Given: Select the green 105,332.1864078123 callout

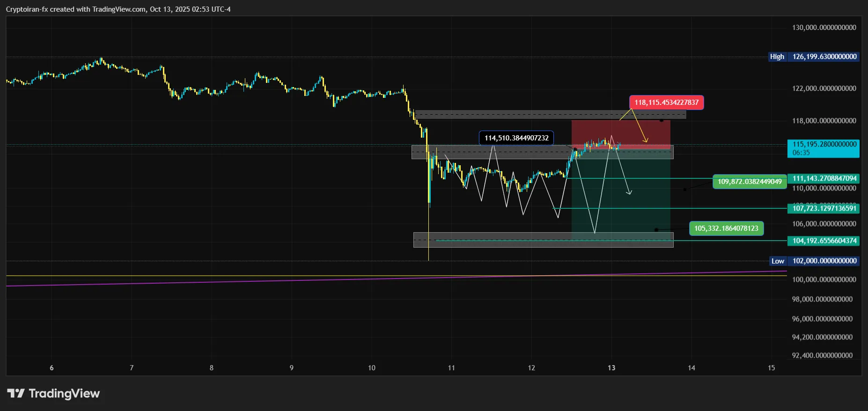Looking at the screenshot, I should tap(726, 228).
